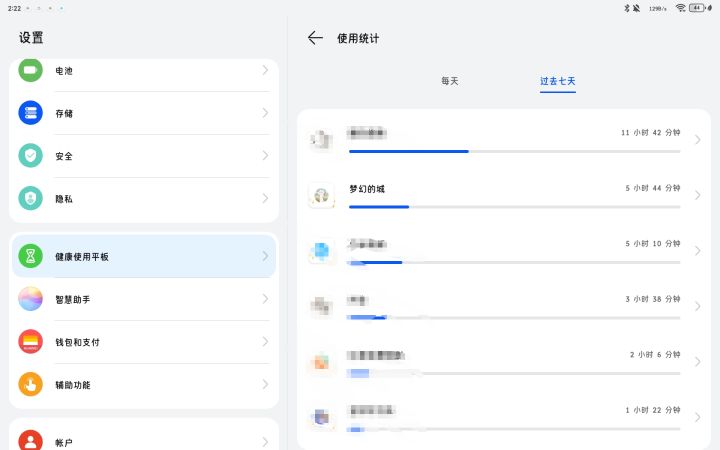
Task: Tap the blue 存储 storage icon
Action: tap(31, 113)
